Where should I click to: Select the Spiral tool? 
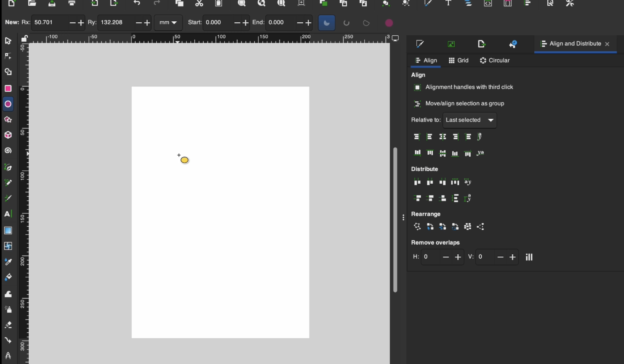8,151
